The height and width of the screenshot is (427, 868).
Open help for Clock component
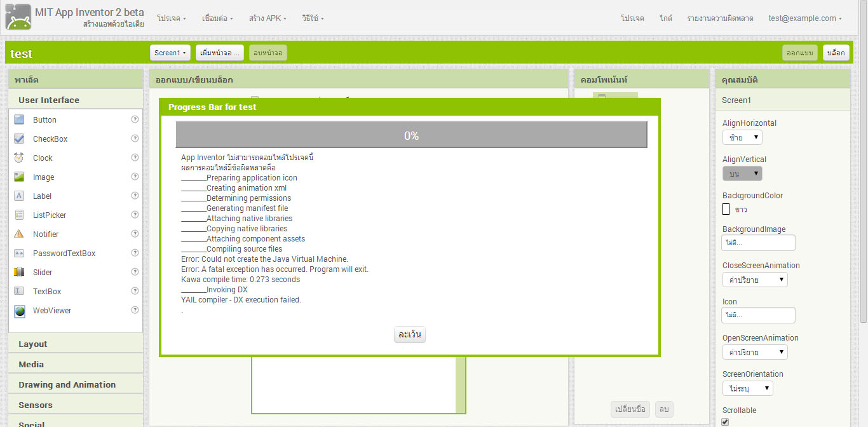coord(135,158)
